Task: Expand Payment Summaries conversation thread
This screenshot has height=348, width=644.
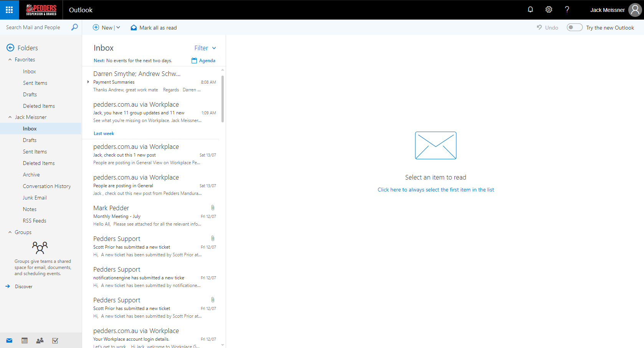Action: pos(88,82)
